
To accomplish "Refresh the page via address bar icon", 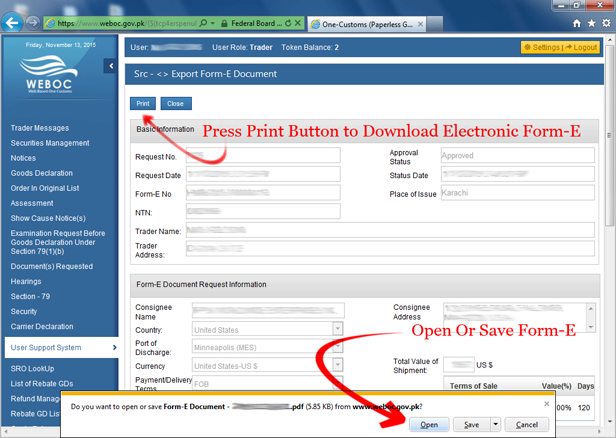I will 288,24.
